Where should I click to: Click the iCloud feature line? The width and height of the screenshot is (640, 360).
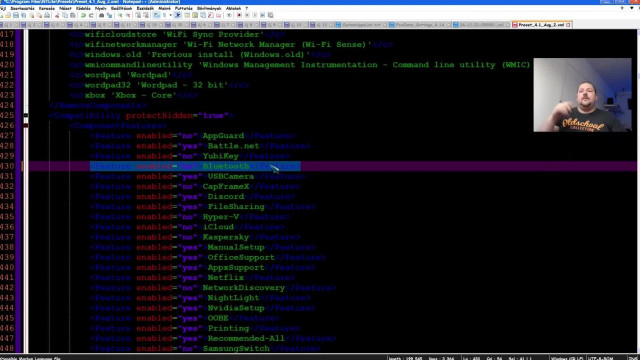coord(187,227)
